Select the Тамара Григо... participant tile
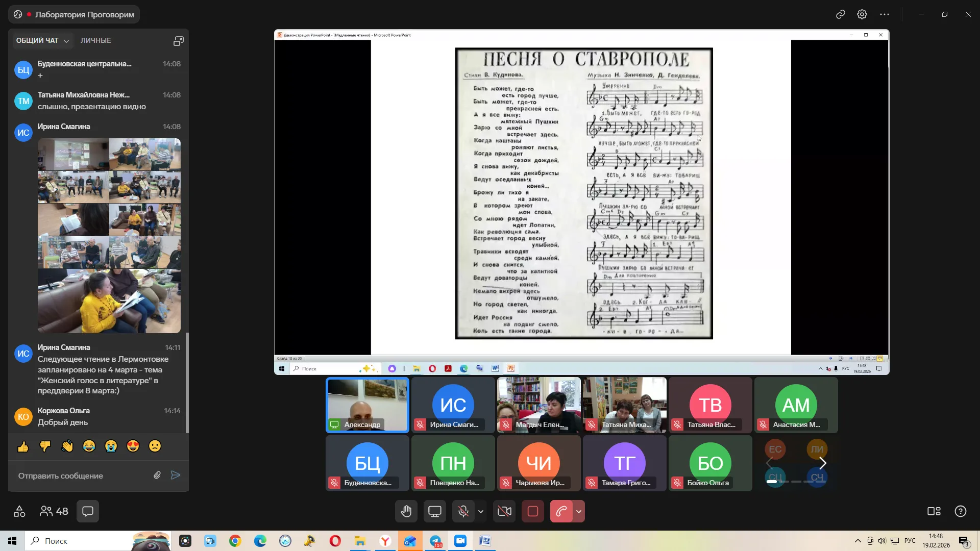 click(x=625, y=463)
